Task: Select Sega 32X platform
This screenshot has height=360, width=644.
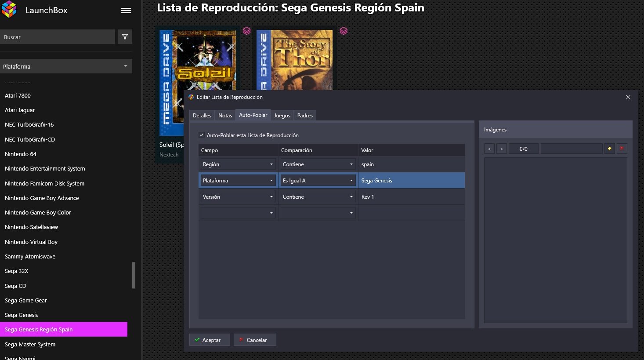Action: click(16, 271)
